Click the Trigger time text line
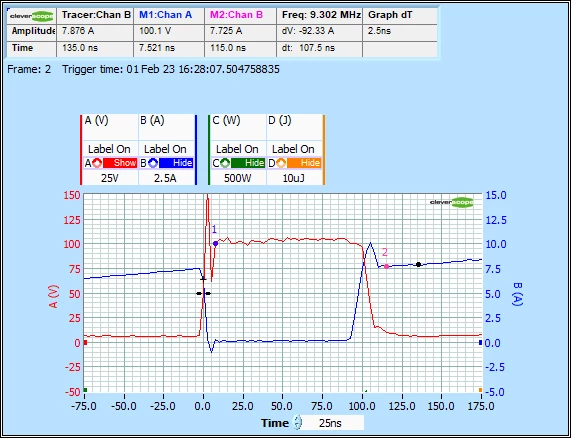 click(171, 70)
